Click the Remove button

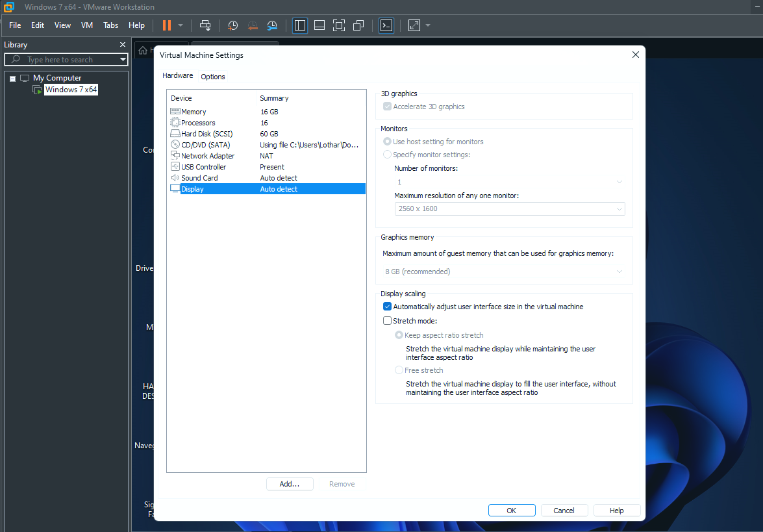[342, 484]
